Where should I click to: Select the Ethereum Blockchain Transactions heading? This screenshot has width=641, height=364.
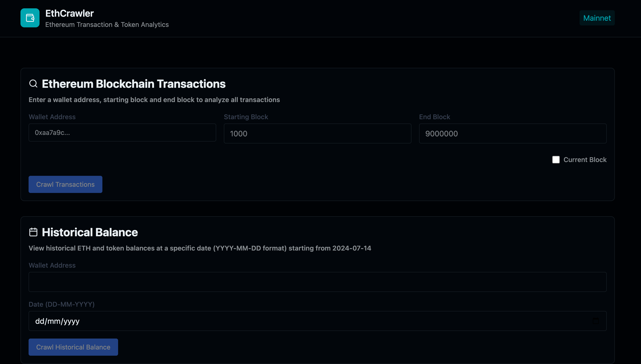134,84
